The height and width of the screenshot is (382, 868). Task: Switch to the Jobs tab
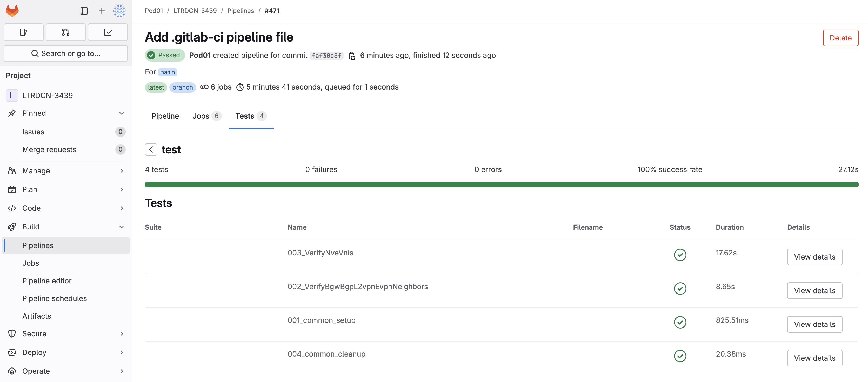(206, 116)
